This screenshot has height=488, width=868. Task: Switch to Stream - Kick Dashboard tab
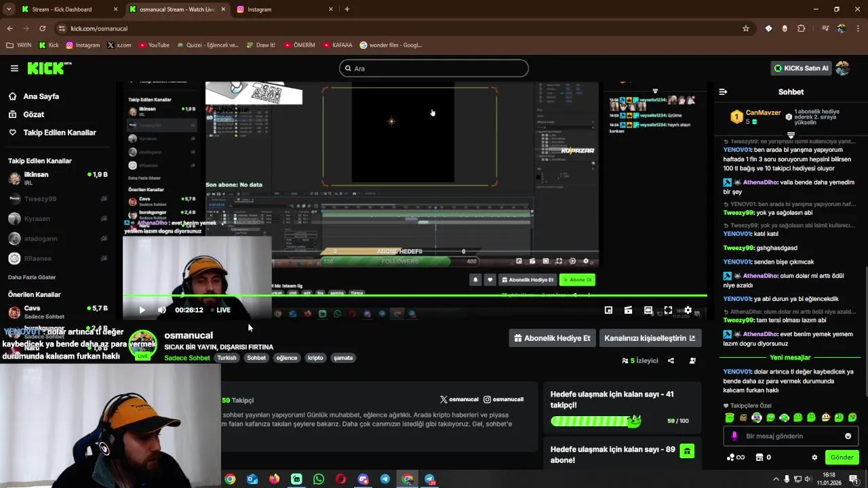pos(68,9)
